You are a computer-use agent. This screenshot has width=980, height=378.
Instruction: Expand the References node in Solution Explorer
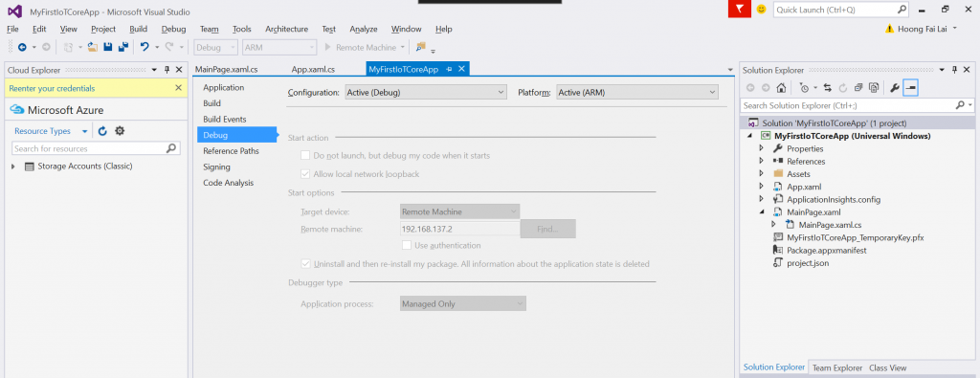pyautogui.click(x=761, y=161)
